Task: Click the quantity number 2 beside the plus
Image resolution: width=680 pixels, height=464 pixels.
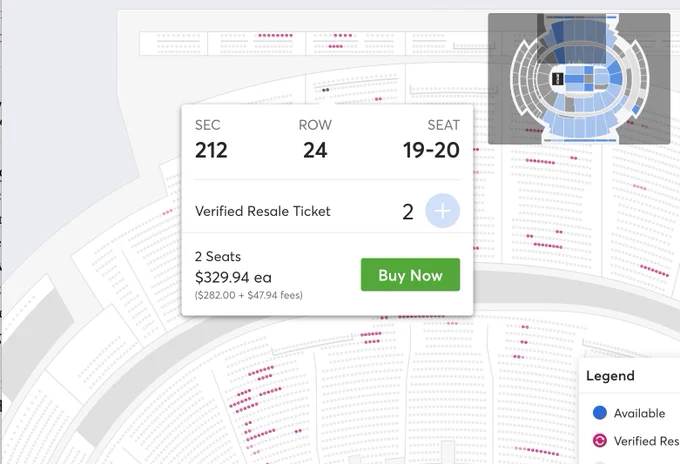Action: 408,212
